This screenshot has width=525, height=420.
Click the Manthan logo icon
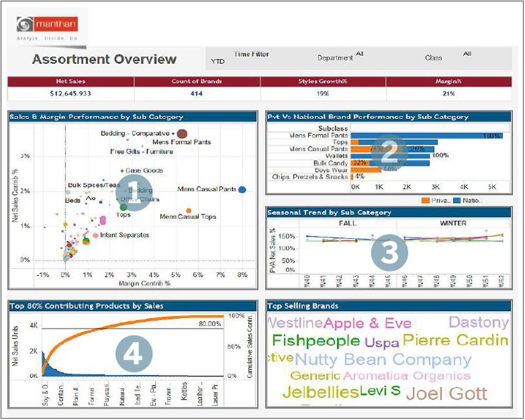click(26, 25)
